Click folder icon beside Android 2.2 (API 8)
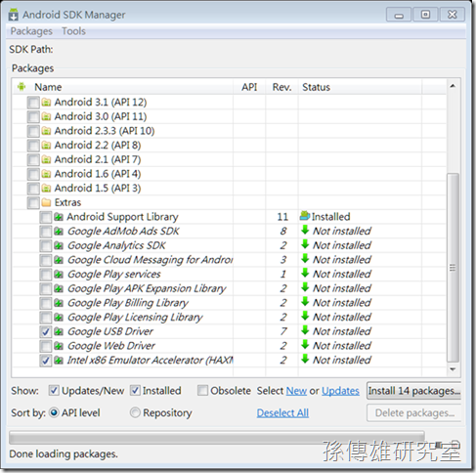This screenshot has width=476, height=473. pos(46,146)
